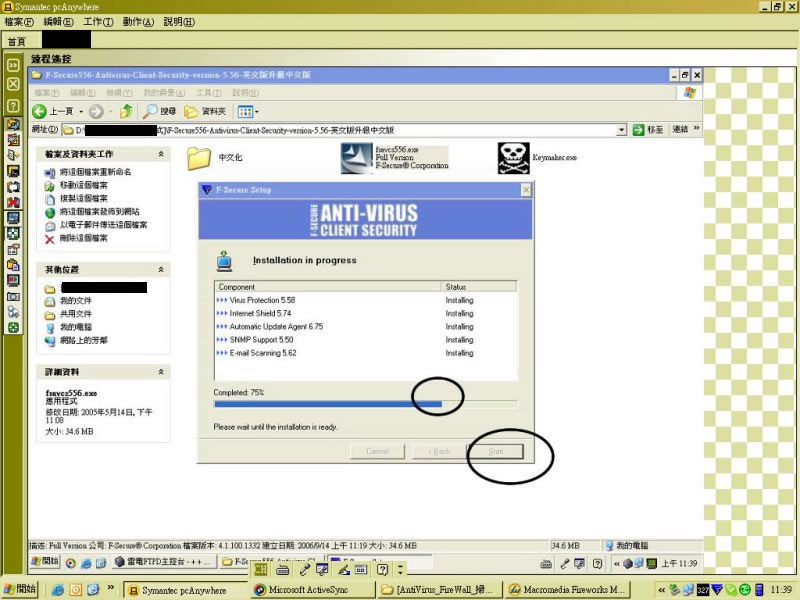The width and height of the screenshot is (800, 600).
Task: Select the fsavcs556.exe file icon
Action: [356, 158]
